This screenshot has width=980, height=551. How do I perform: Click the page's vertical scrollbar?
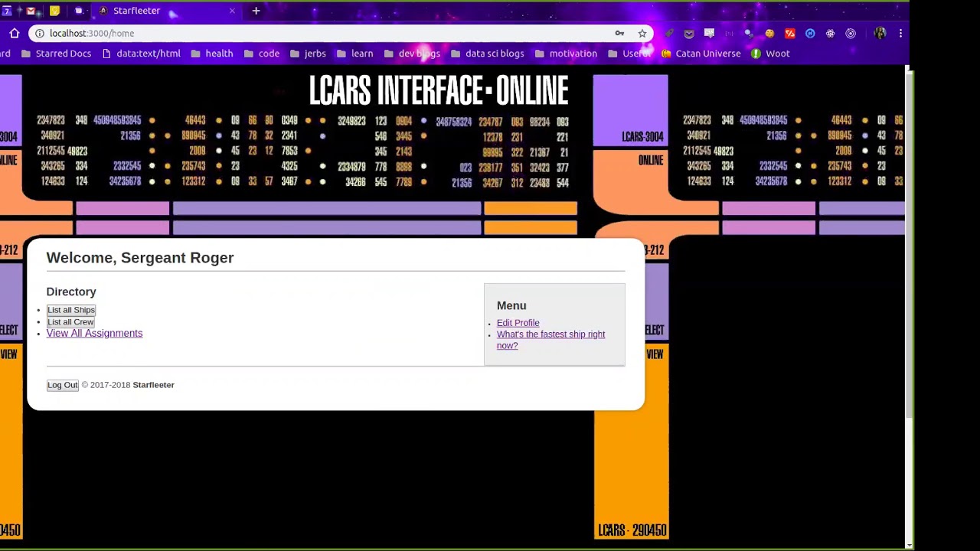pyautogui.click(x=910, y=245)
